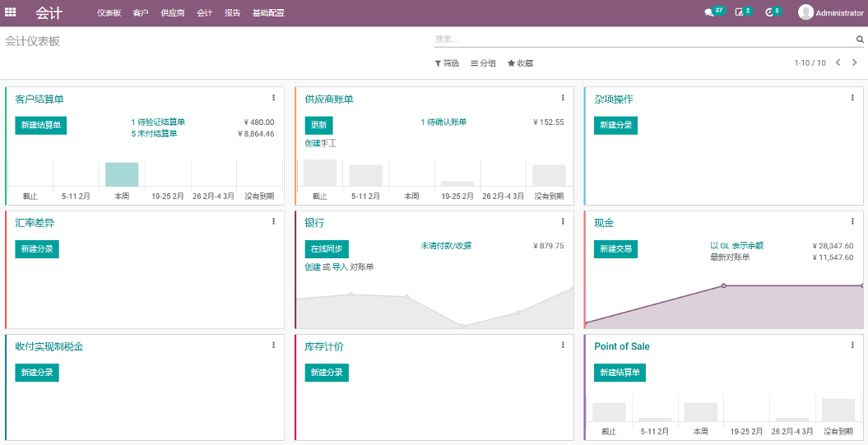Open the 5 未付结算单 link

[154, 133]
